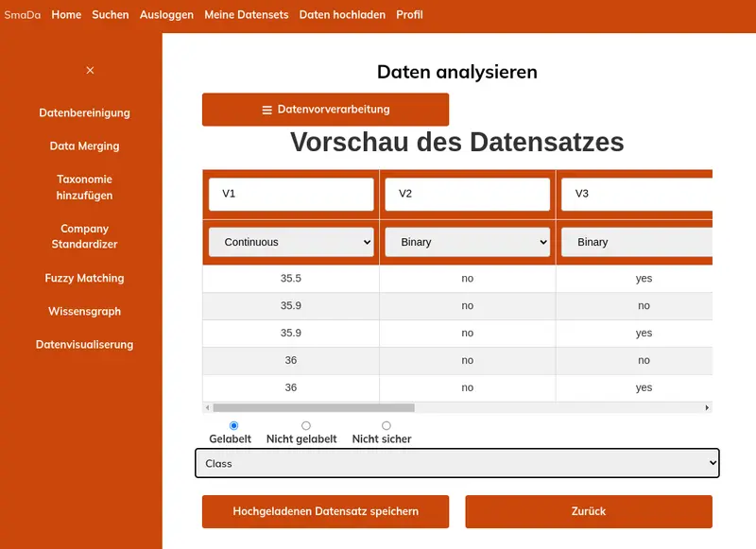Screen dimensions: 756x549
Task: Click the horizontal scrollbar right arrow
Action: coord(706,407)
